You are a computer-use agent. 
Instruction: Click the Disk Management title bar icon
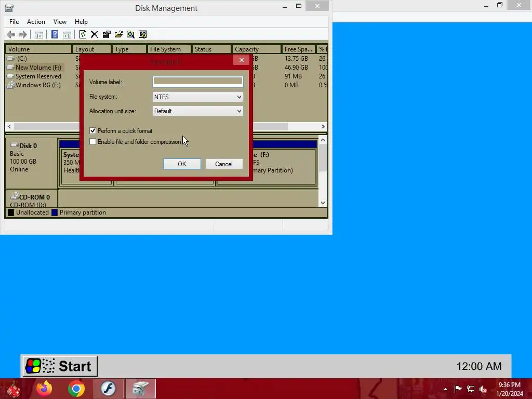(x=9, y=8)
